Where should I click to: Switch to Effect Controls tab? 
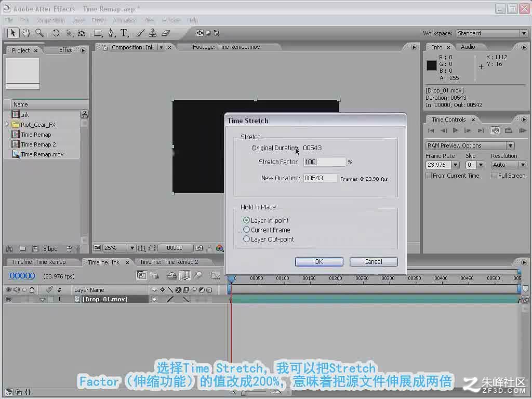click(x=66, y=50)
